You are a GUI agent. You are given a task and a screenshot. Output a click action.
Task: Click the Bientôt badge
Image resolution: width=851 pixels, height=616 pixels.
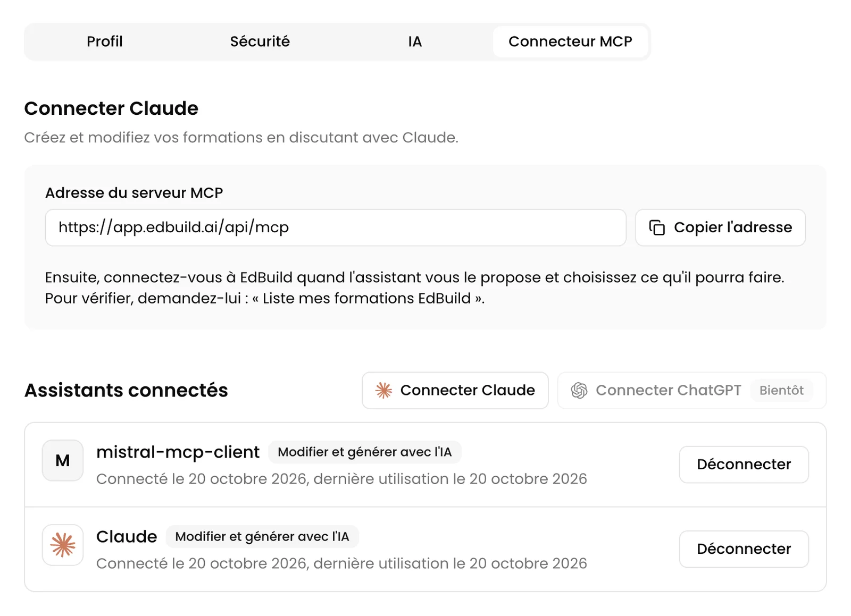point(781,391)
